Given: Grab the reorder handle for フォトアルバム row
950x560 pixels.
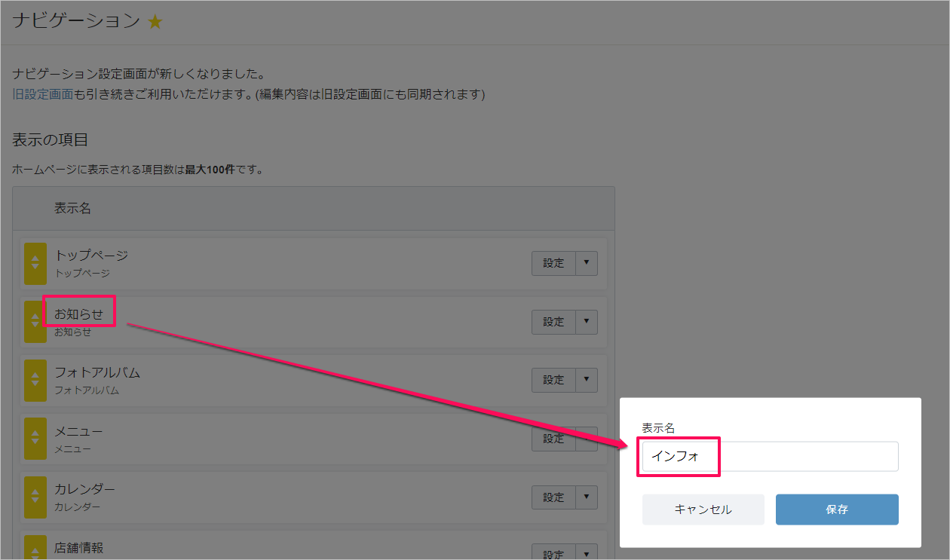Looking at the screenshot, I should (x=35, y=380).
